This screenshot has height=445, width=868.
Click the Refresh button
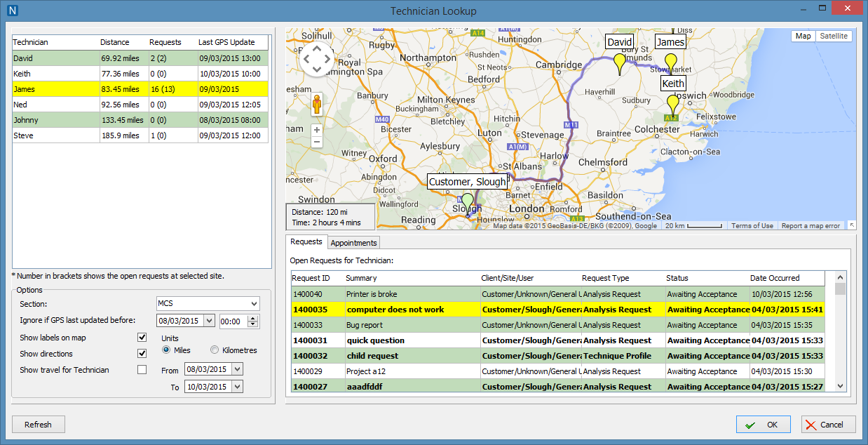pos(38,425)
